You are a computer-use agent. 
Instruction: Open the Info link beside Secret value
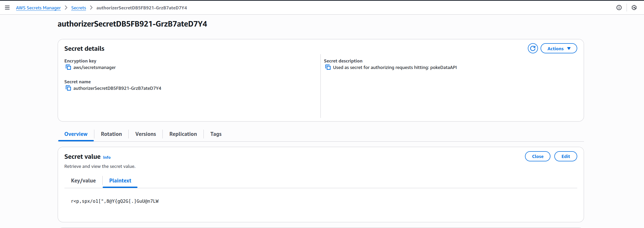[x=107, y=157]
